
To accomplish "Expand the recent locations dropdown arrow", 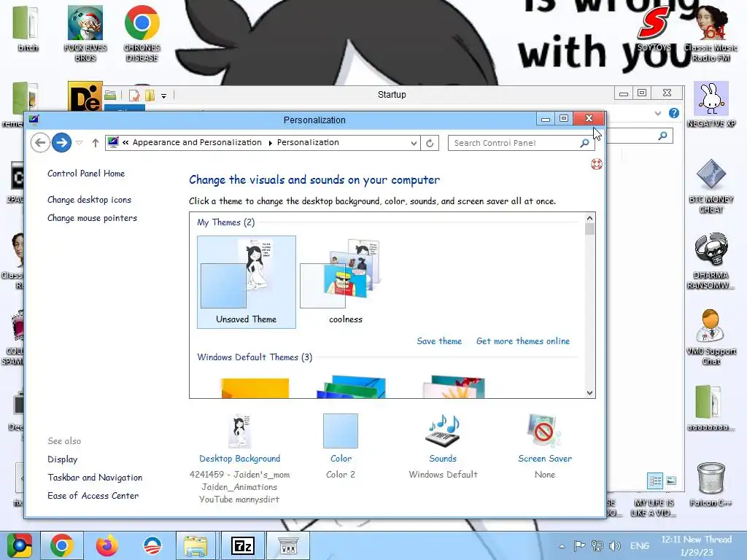I will pos(80,142).
